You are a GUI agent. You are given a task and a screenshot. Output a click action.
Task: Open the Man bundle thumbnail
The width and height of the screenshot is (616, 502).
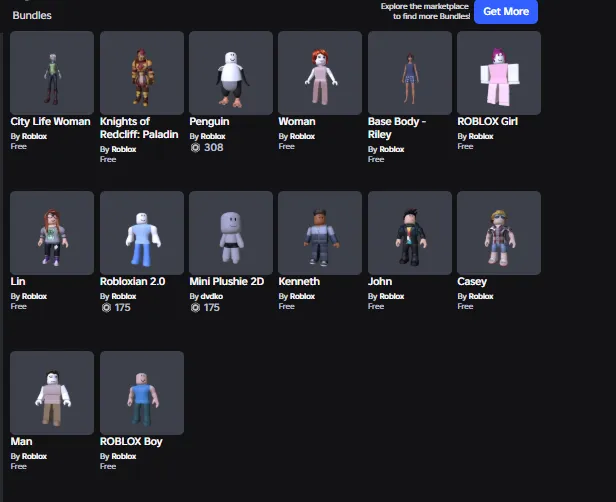(52, 393)
